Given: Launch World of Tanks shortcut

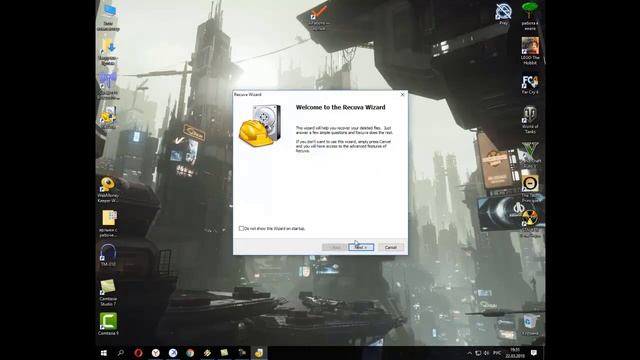Looking at the screenshot, I should coord(530,120).
